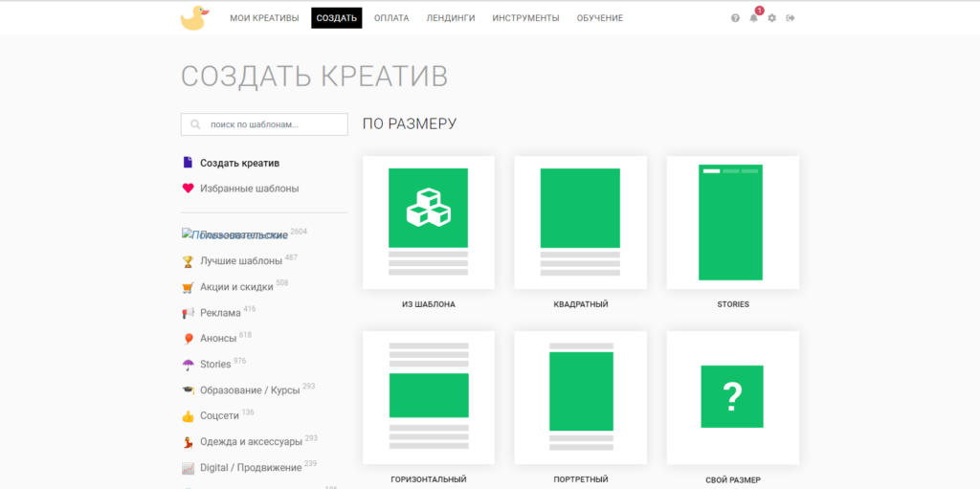Select the СВОЙ РАЗМЕР question mark tile
The height and width of the screenshot is (489, 980).
tap(732, 396)
